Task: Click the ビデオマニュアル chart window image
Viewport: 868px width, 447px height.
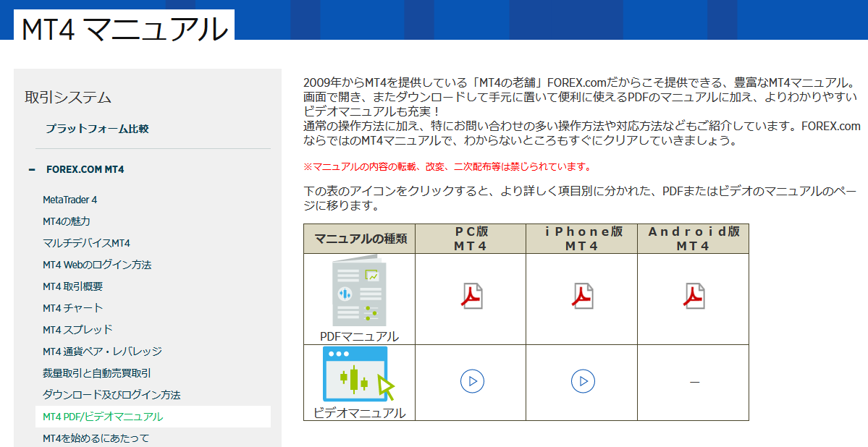Action: pos(359,374)
